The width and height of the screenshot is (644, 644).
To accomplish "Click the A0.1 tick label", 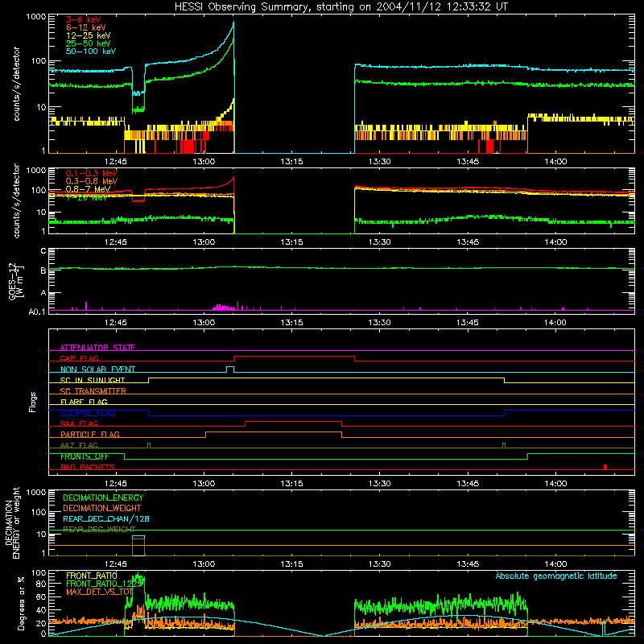I will point(37,312).
